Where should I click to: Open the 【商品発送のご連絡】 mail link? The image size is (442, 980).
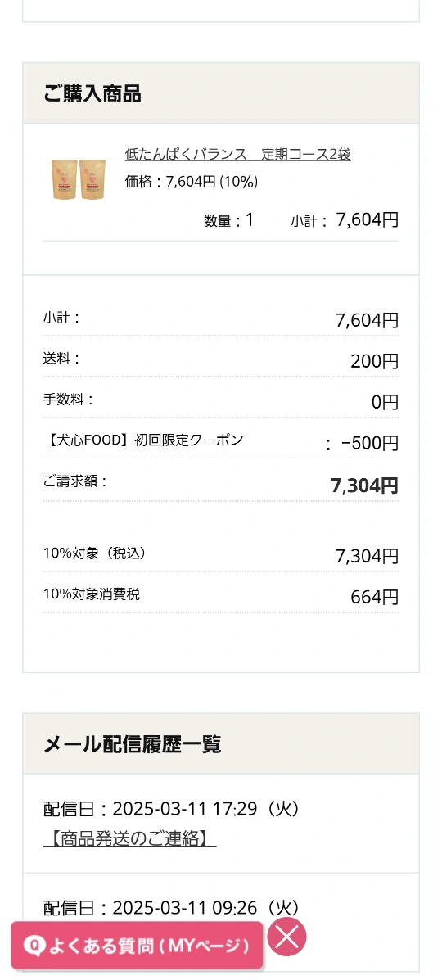[x=129, y=838]
